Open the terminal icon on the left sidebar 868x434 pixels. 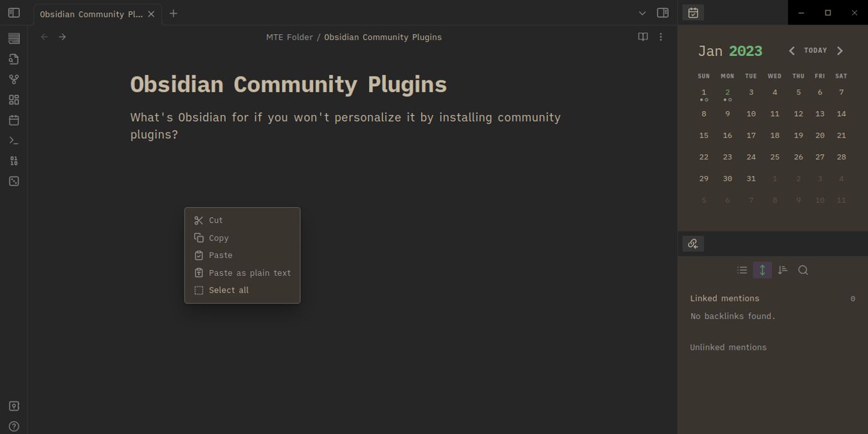pyautogui.click(x=14, y=140)
